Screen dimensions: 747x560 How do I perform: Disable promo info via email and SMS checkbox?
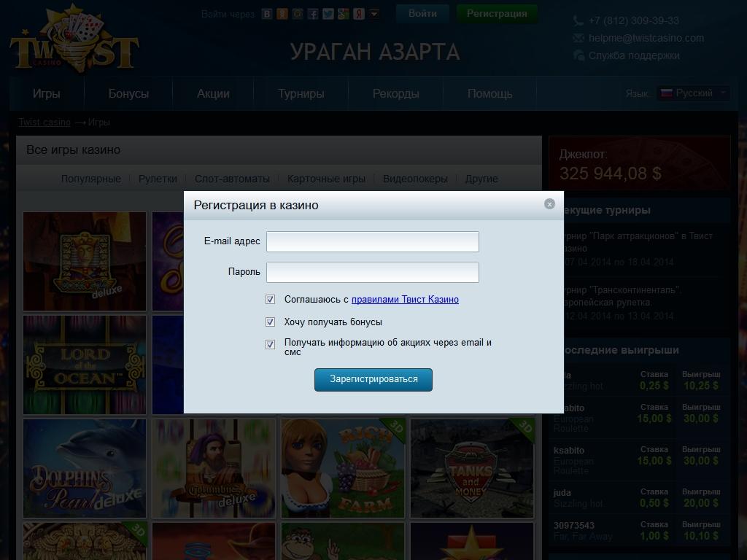click(x=271, y=344)
